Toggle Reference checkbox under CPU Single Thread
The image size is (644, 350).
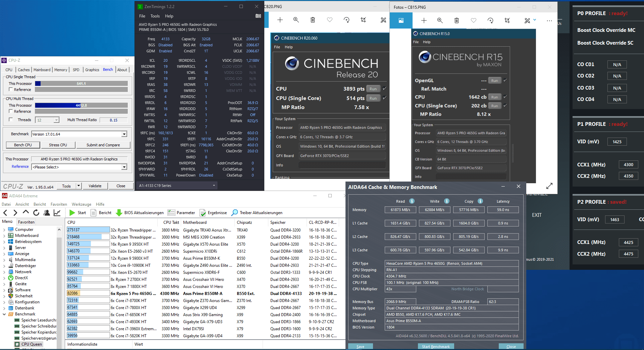[11, 89]
